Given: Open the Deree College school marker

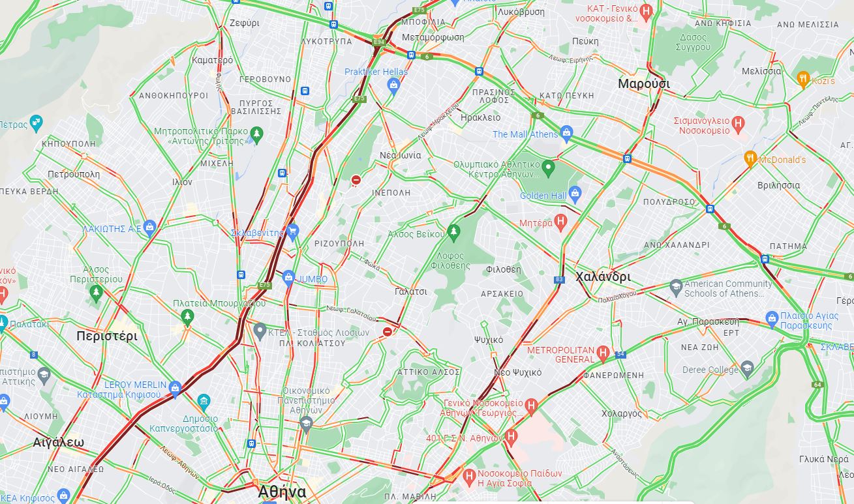Looking at the screenshot, I should click(747, 368).
